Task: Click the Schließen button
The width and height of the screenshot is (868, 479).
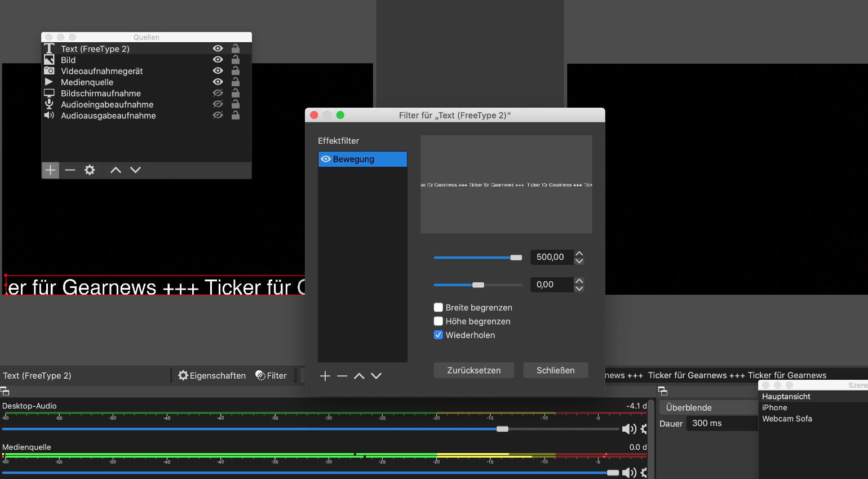Action: point(556,370)
